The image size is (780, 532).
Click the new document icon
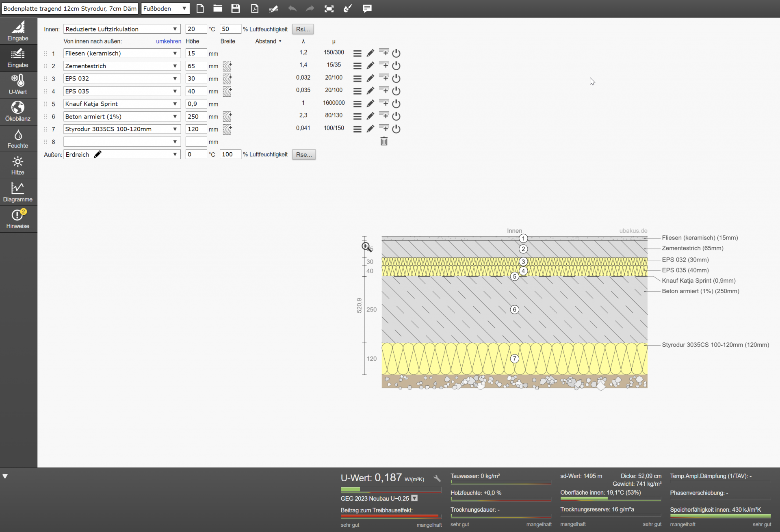[200, 9]
